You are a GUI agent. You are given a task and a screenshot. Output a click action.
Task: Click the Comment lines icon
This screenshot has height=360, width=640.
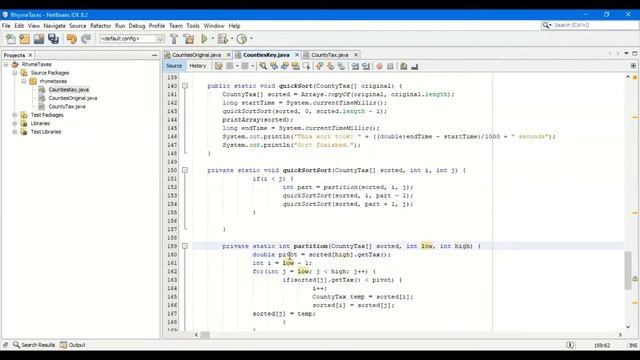click(x=404, y=66)
